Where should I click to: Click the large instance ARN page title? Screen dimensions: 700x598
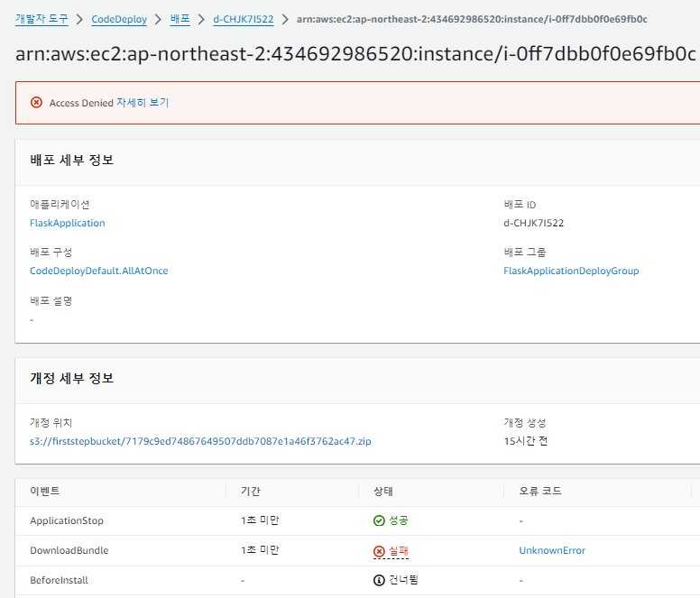pyautogui.click(x=355, y=54)
